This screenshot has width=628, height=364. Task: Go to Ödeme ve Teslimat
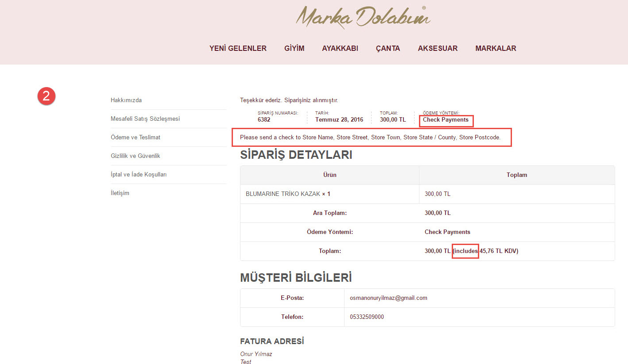[x=135, y=138]
